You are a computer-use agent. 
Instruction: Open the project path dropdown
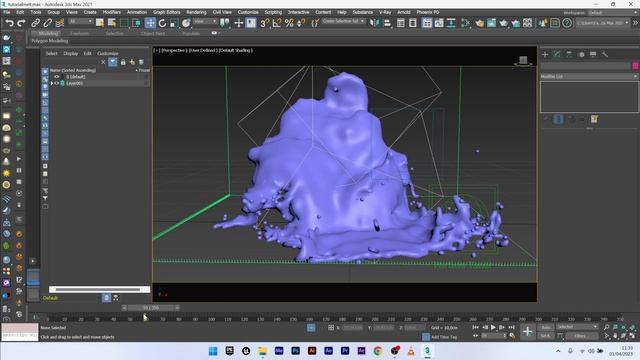603,23
